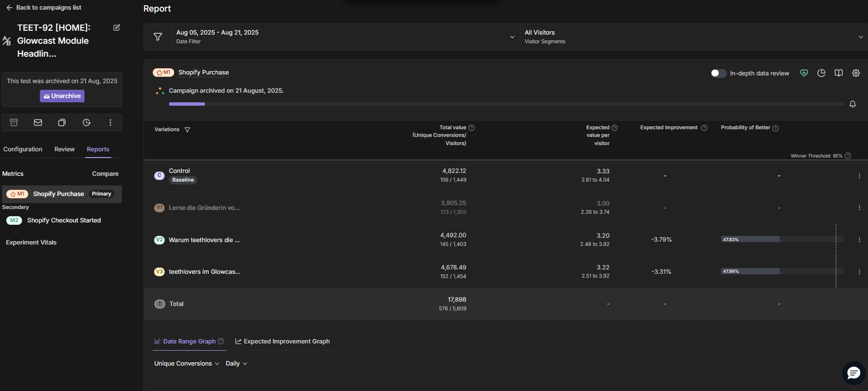Open more options kebab in sidebar toolbar
This screenshot has height=391, width=868.
(x=110, y=122)
